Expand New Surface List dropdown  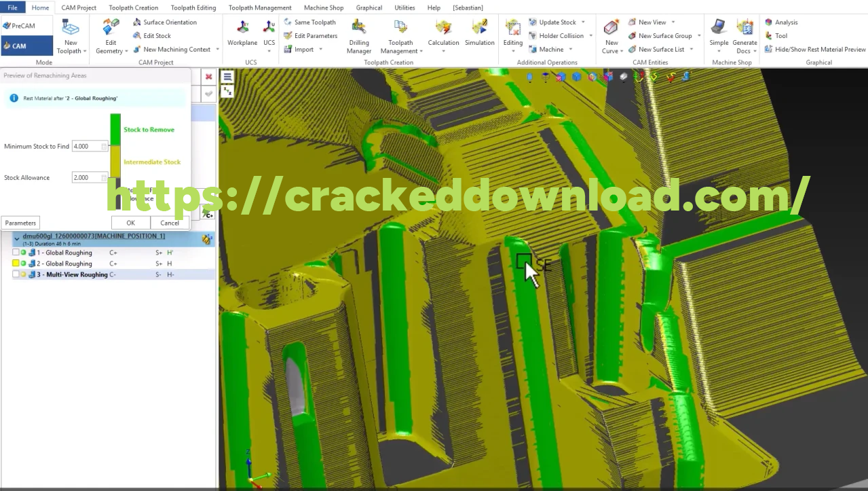[692, 50]
